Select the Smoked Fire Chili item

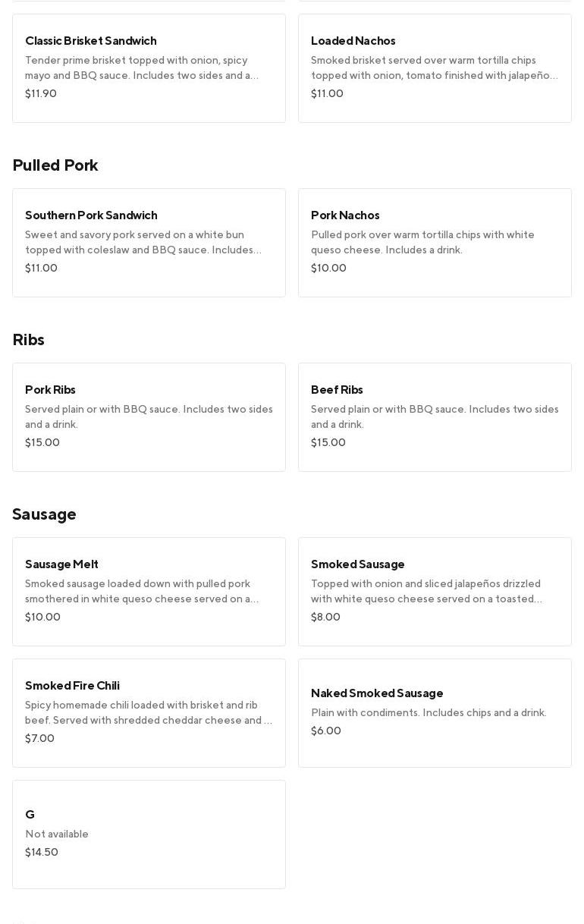pyautogui.click(x=149, y=712)
